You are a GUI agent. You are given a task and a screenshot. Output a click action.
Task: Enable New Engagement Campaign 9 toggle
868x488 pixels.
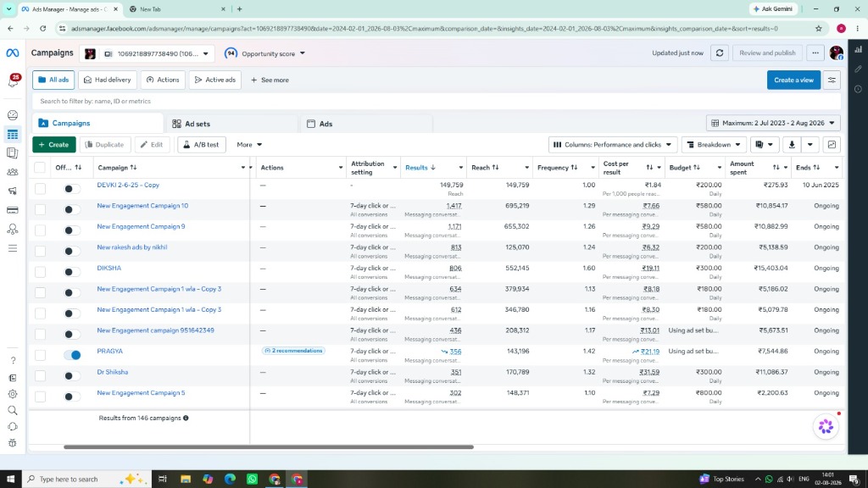point(72,230)
